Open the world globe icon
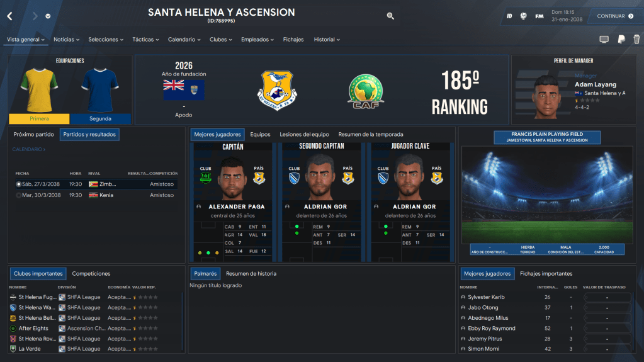 point(523,16)
